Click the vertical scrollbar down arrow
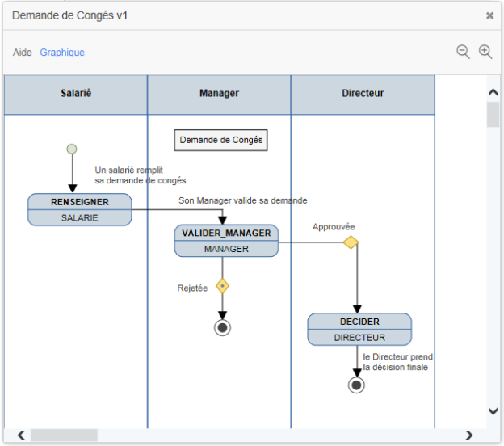The image size is (504, 446). [493, 411]
